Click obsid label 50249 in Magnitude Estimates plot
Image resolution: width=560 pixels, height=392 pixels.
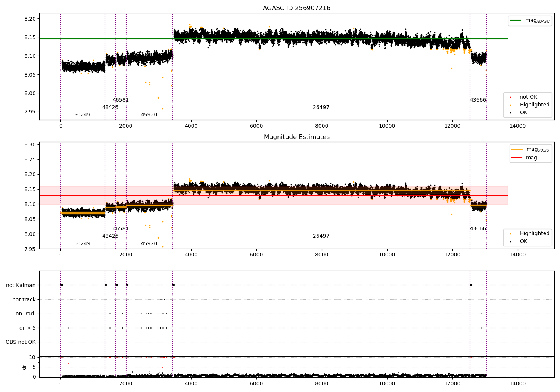click(82, 244)
